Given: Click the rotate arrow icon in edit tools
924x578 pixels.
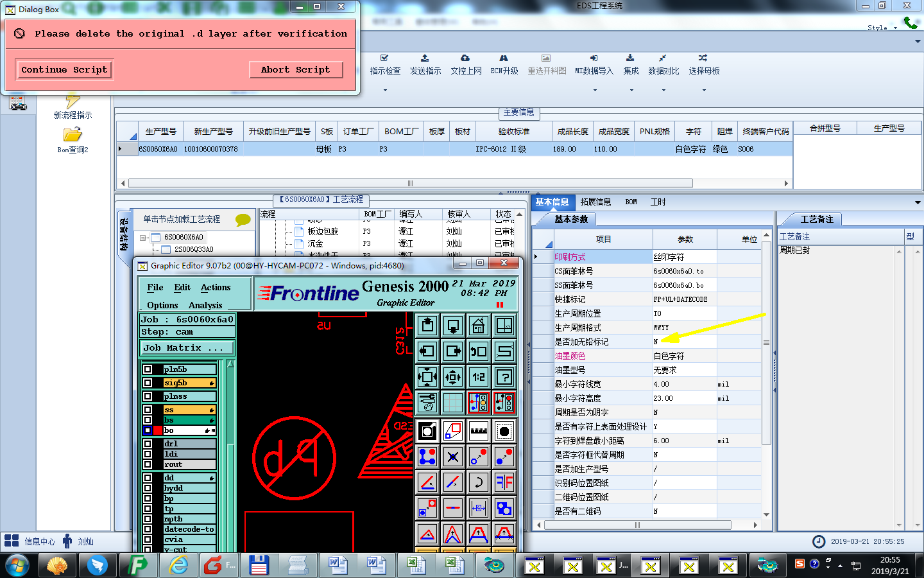Looking at the screenshot, I should pyautogui.click(x=479, y=482).
